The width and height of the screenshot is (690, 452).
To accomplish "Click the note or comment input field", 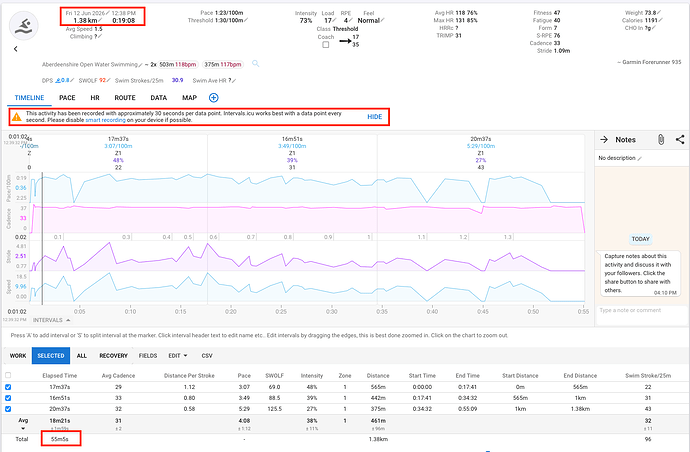I will pyautogui.click(x=640, y=310).
